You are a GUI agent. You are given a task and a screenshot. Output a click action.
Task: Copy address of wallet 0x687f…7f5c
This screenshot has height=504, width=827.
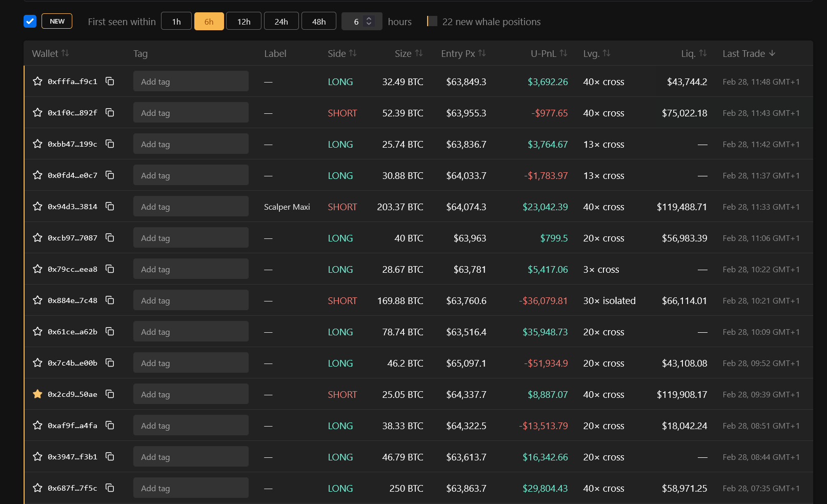click(x=110, y=488)
